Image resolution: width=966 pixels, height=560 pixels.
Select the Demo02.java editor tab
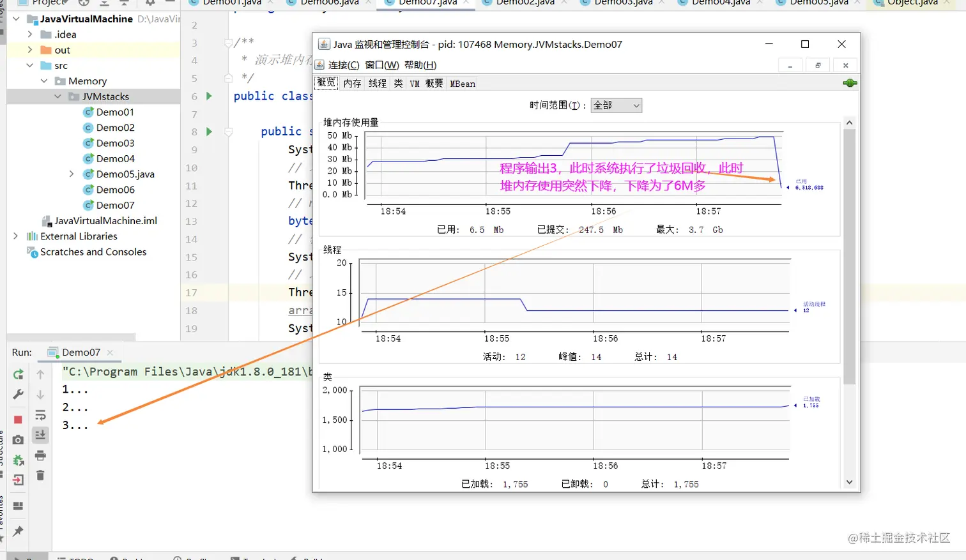(x=525, y=3)
